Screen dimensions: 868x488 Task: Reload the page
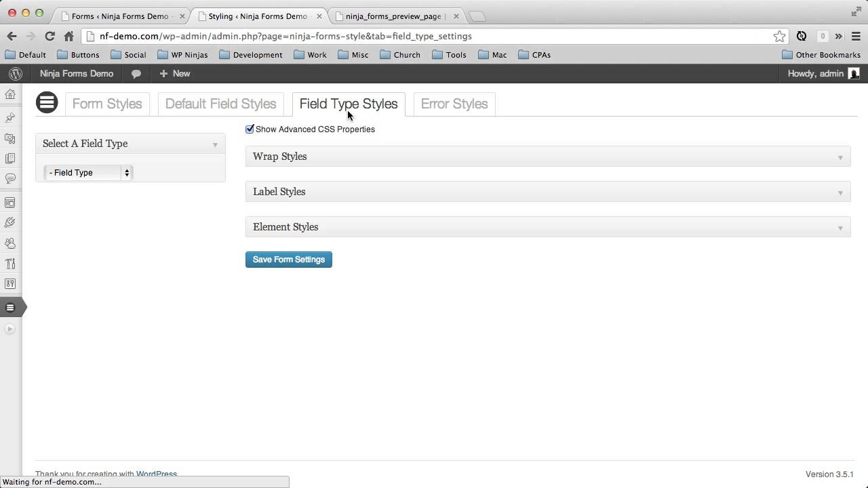[x=50, y=37]
